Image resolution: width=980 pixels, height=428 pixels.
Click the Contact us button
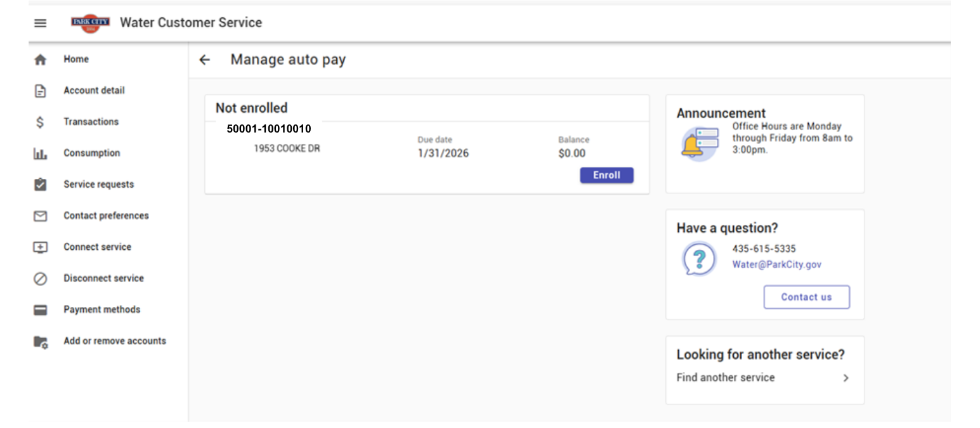(x=806, y=297)
